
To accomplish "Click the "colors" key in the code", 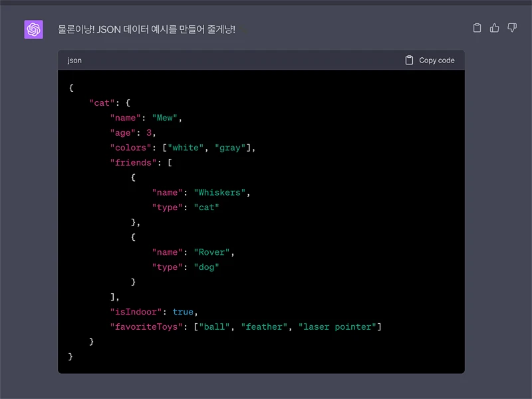I will [x=130, y=148].
